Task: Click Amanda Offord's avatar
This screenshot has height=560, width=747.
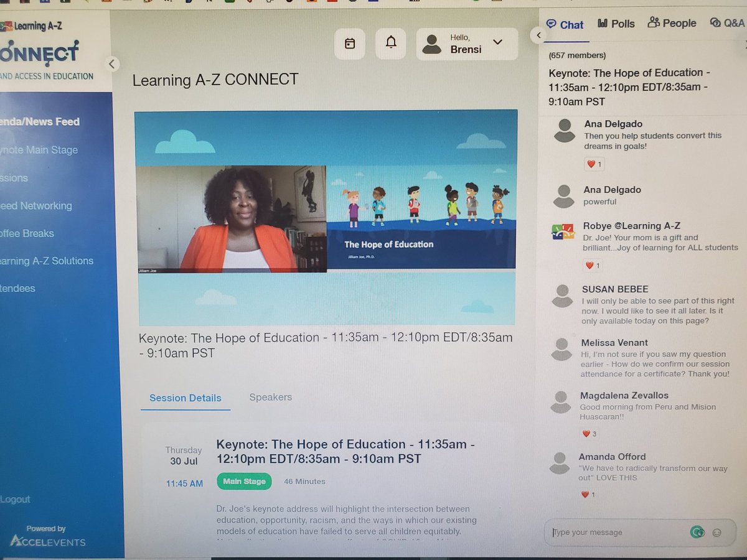Action: (x=560, y=463)
